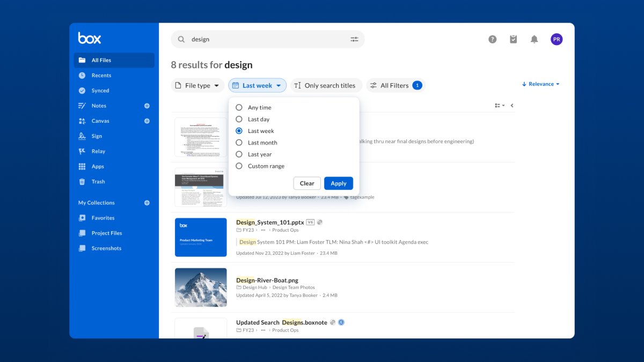Open the Notes section in the sidebar
This screenshot has height=362, width=644.
(x=99, y=106)
